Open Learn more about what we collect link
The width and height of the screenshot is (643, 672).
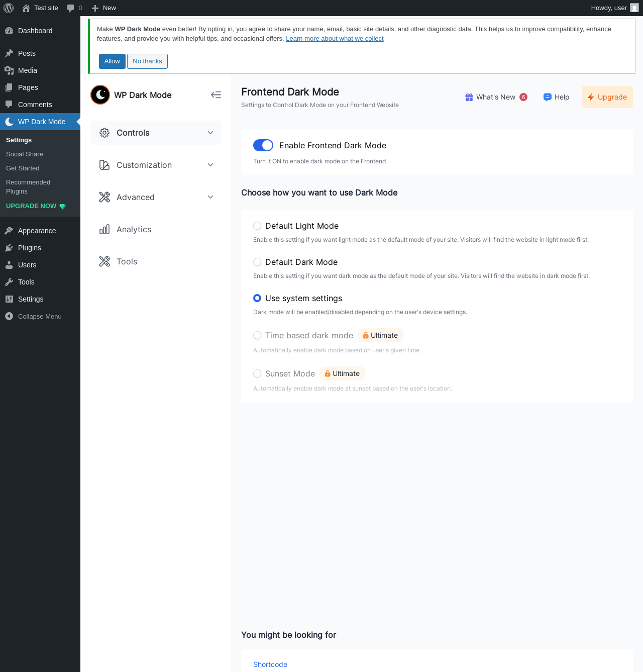pyautogui.click(x=335, y=39)
